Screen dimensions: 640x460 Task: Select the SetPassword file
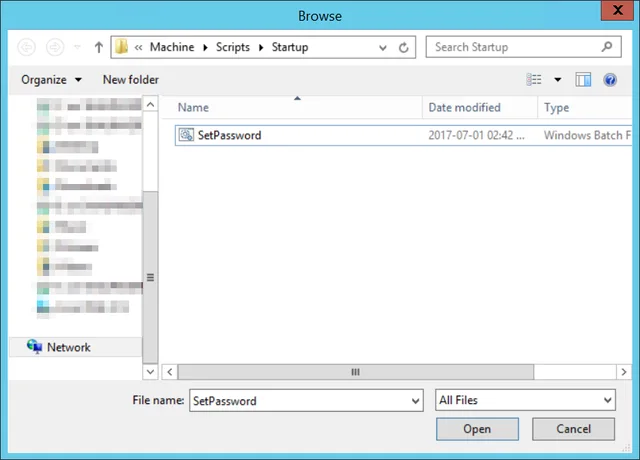[x=403, y=135]
